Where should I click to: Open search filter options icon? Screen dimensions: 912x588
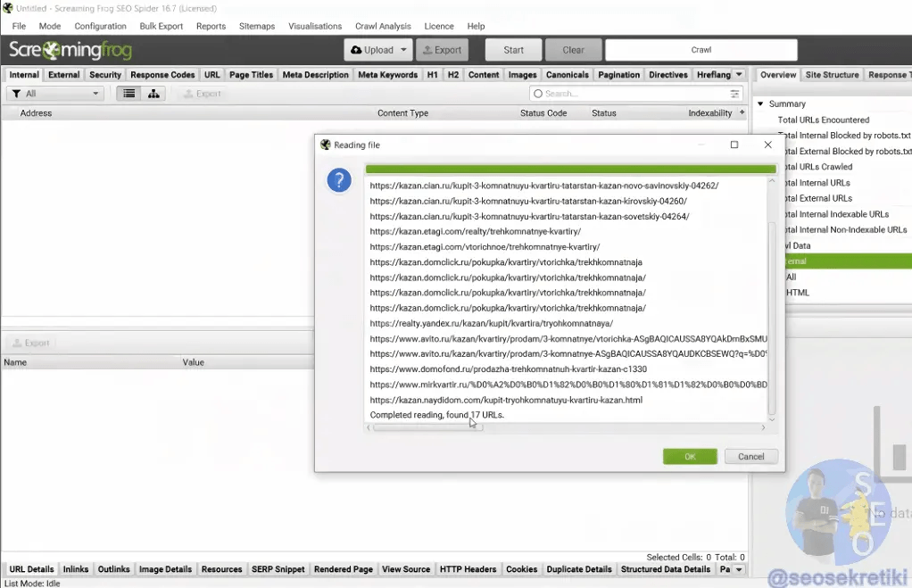point(734,94)
